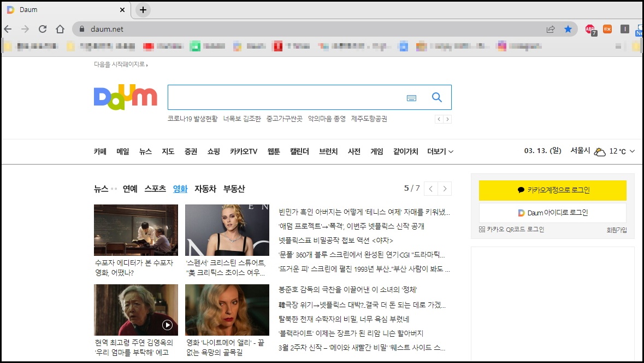Go to next news page arrow
This screenshot has width=644, height=363.
[x=445, y=189]
